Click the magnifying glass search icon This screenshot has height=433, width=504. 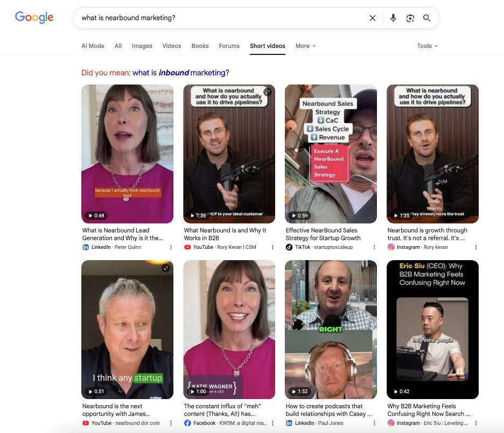tap(427, 18)
